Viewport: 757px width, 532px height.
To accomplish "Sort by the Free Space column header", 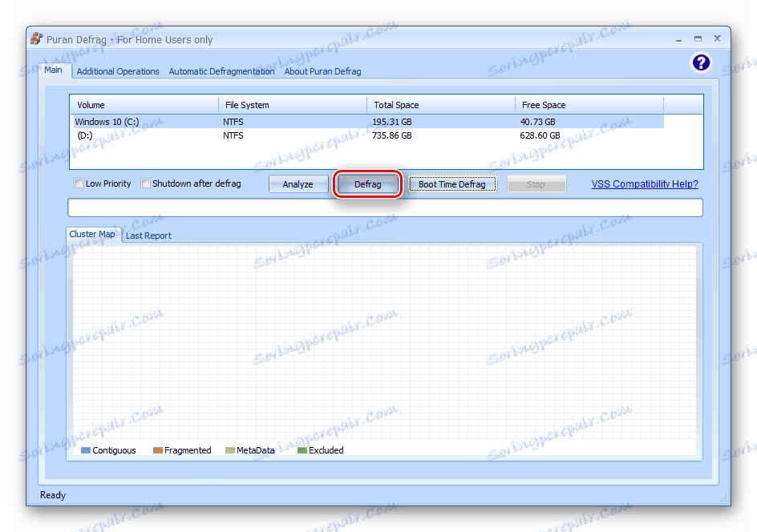I will pyautogui.click(x=589, y=105).
